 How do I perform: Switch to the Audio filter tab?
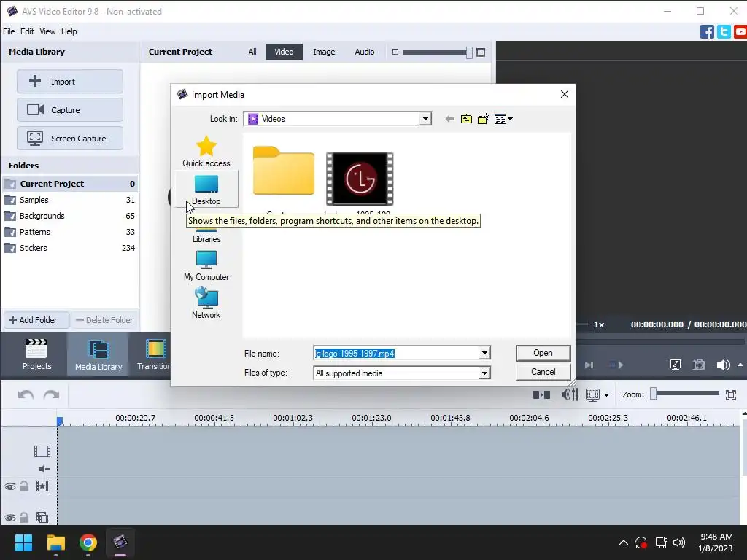click(365, 52)
